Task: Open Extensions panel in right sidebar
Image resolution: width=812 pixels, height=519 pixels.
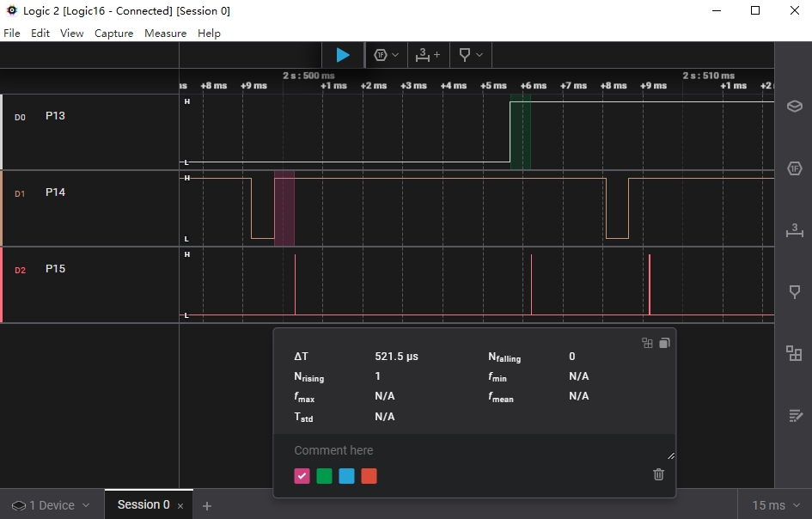Action: [x=795, y=353]
